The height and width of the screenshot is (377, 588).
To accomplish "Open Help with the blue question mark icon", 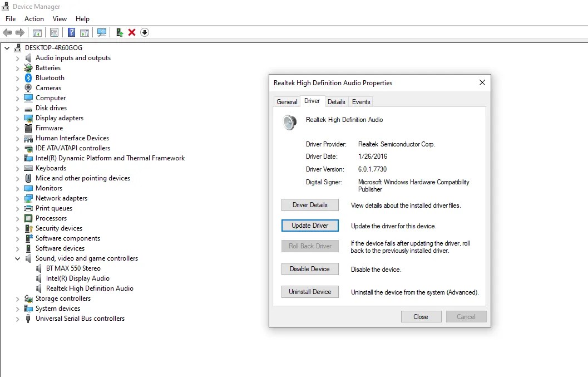I will (x=71, y=32).
